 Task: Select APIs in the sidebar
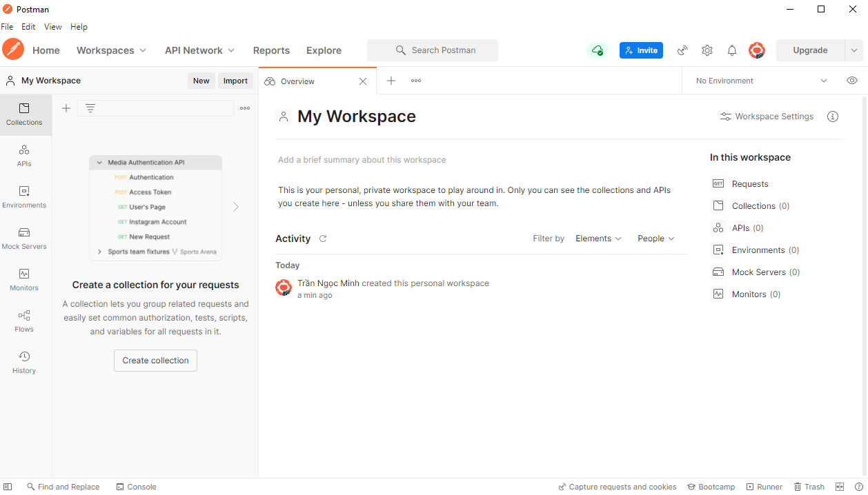tap(24, 156)
